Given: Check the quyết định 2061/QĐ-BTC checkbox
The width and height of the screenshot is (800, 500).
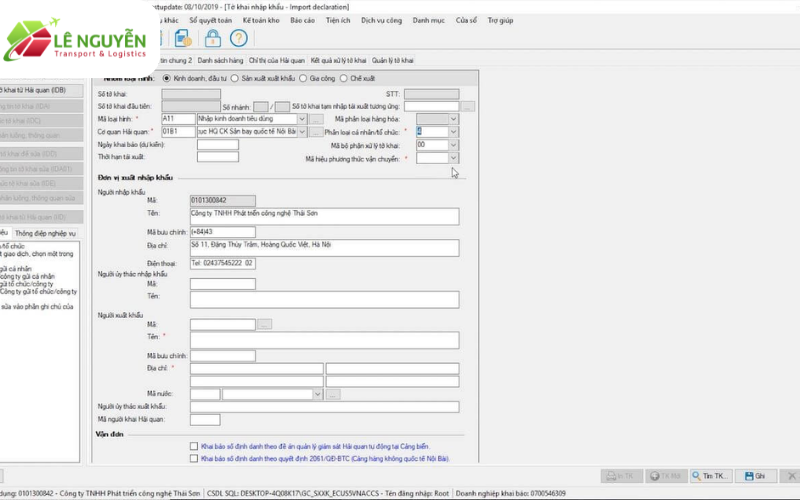Looking at the screenshot, I should point(194,459).
